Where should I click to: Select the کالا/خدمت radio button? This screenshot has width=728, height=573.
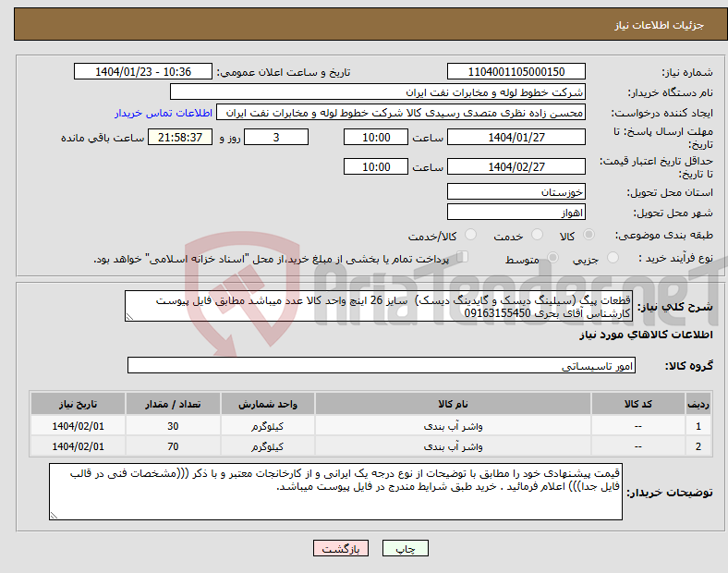[x=471, y=235]
